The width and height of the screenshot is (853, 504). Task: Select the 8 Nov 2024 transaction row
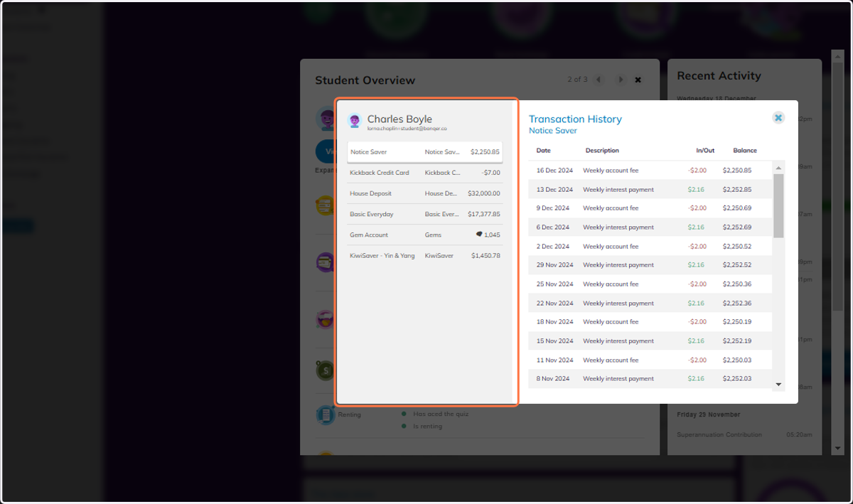click(x=650, y=379)
